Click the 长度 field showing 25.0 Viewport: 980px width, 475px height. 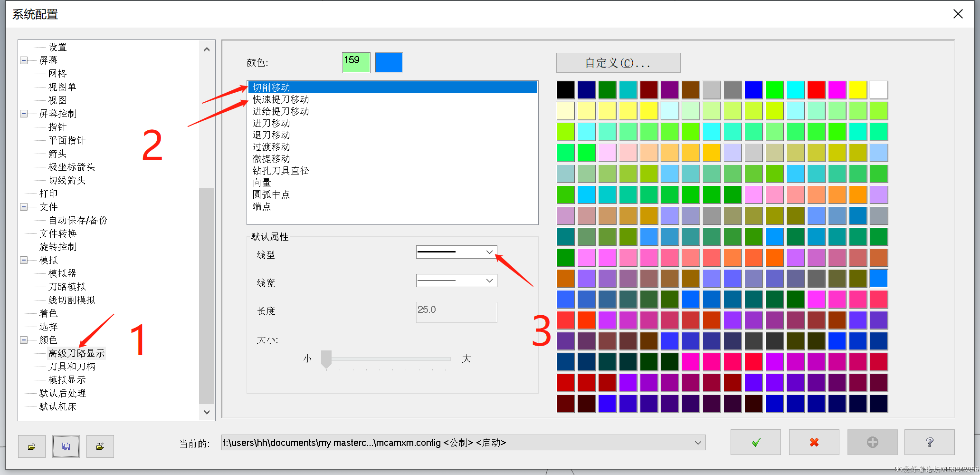(x=457, y=312)
